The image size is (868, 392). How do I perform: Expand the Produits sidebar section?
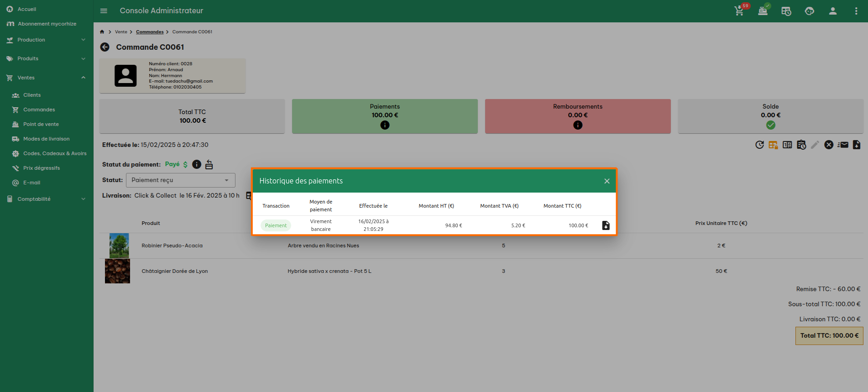coord(47,59)
